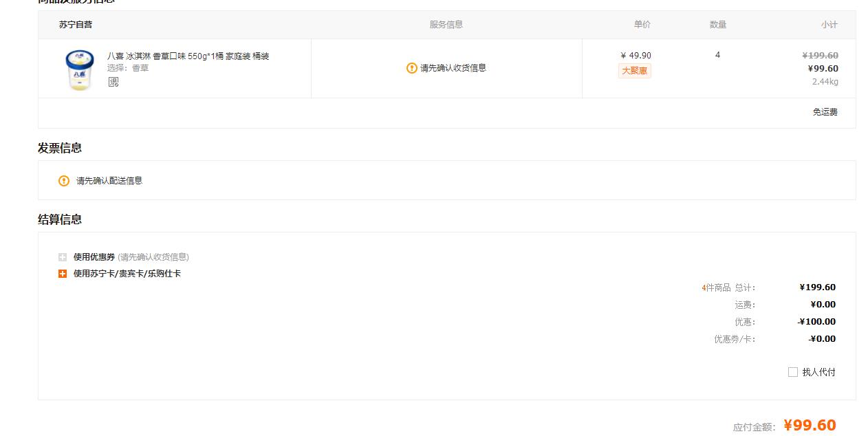Click the 优惠券/卡： label in the summary

pos(735,340)
